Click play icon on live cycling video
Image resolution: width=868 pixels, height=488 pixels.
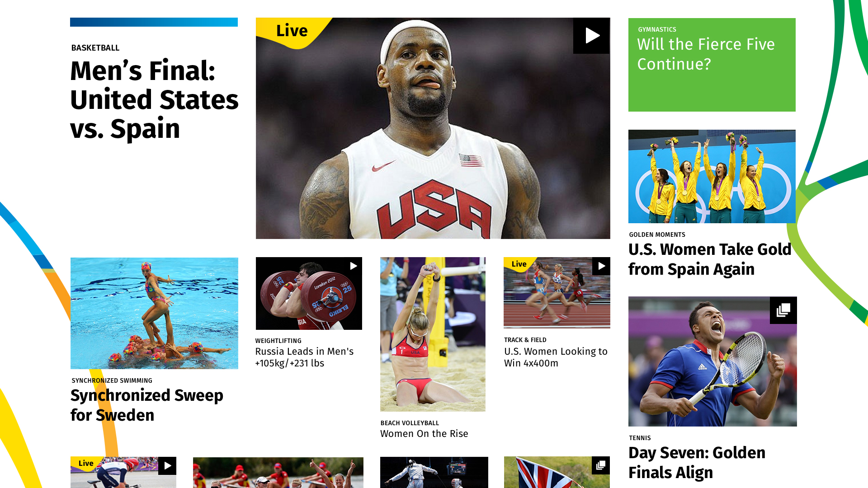tap(167, 466)
